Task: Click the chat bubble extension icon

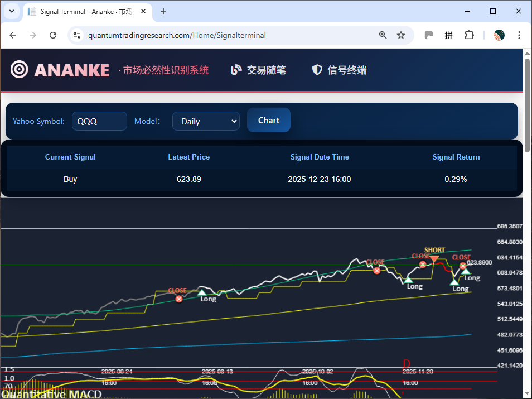Action: [x=429, y=35]
